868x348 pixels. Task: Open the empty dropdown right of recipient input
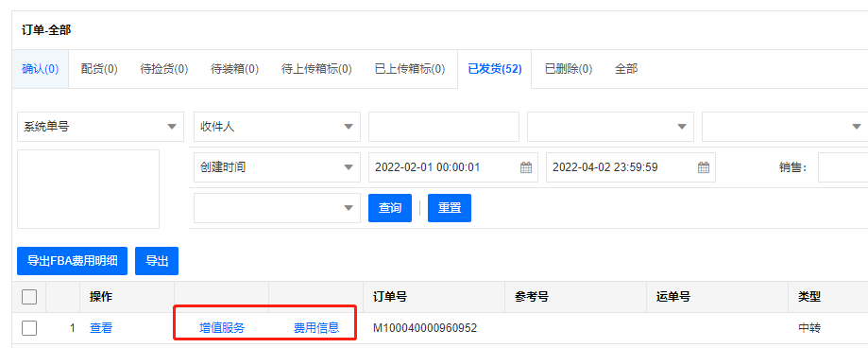[x=610, y=127]
